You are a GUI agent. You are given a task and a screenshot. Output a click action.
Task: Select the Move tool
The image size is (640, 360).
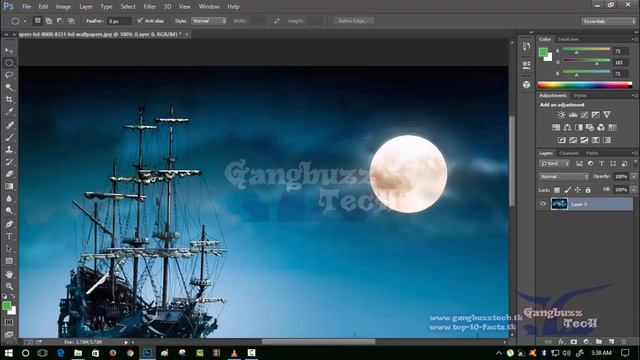(x=9, y=51)
